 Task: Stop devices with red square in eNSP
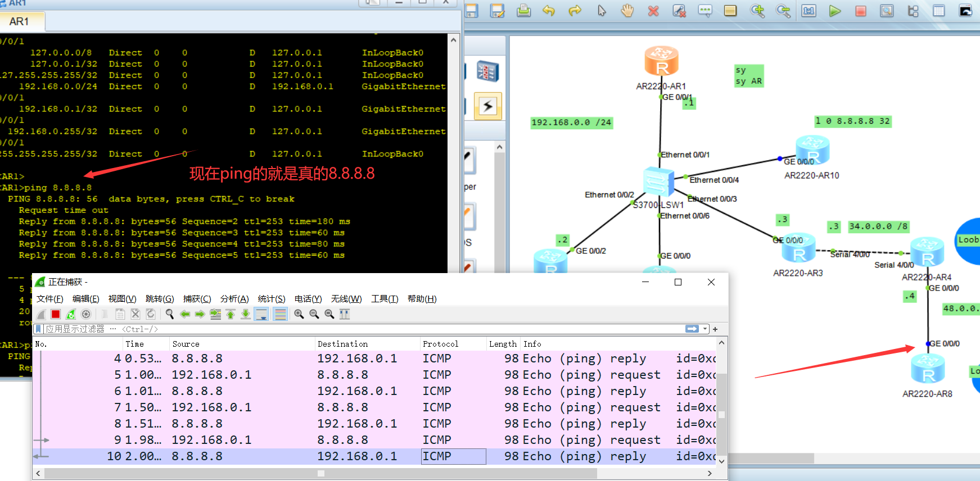pos(861,10)
